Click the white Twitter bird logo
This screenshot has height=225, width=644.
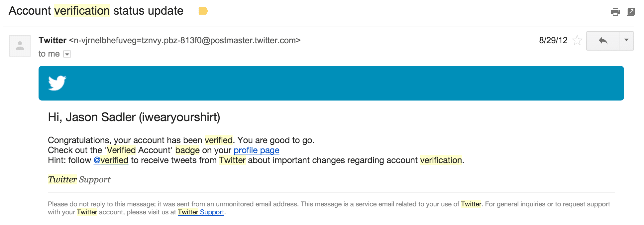(x=57, y=83)
